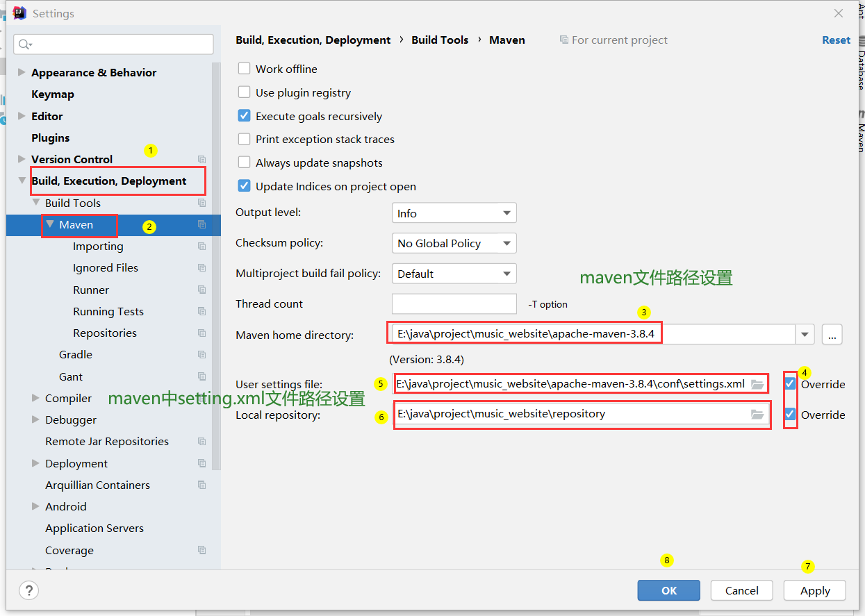Toggle Override for Local repository
This screenshot has height=616, width=865.
[x=790, y=415]
